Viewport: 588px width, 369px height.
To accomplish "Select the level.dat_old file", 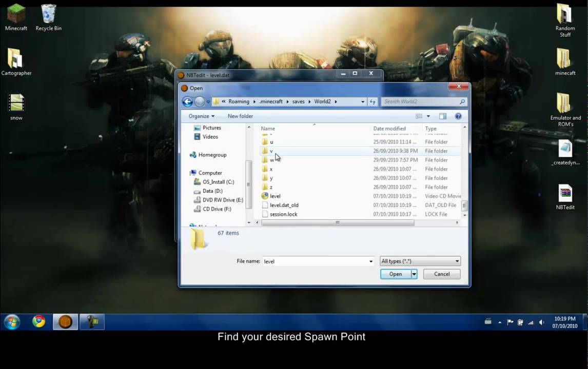I will tap(360, 205).
